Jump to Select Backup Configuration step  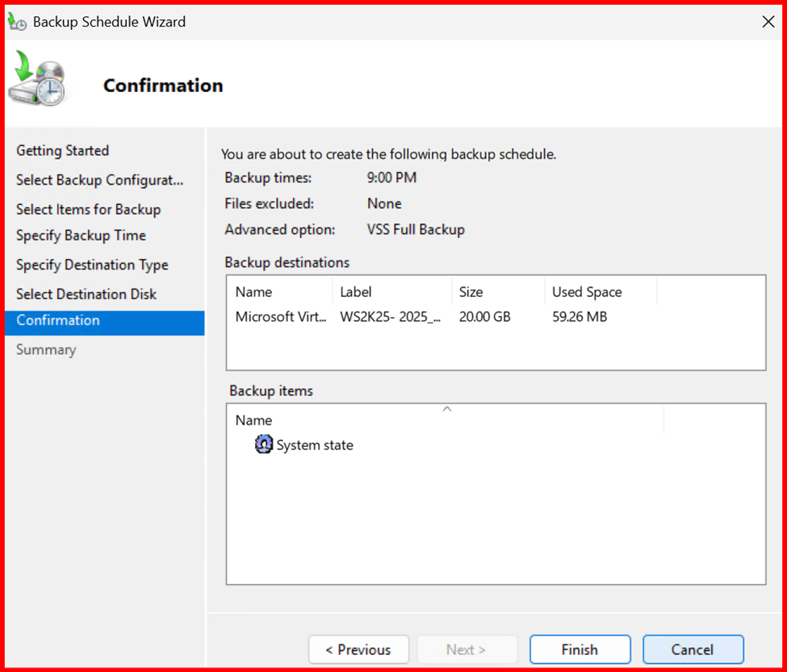point(99,180)
